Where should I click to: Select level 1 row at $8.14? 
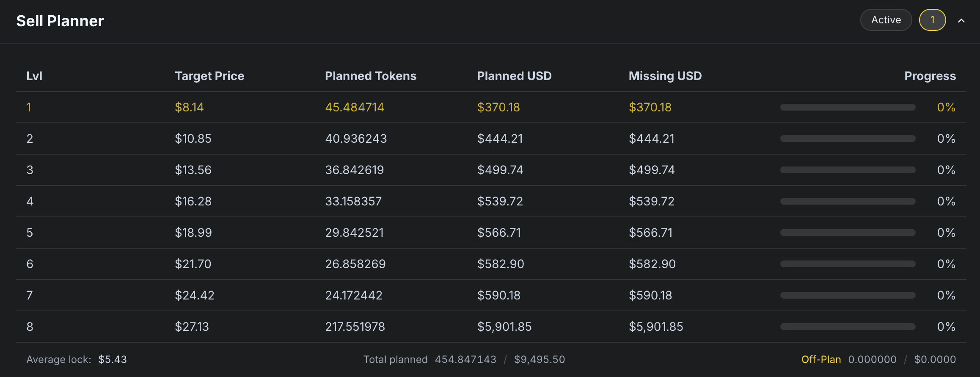coord(189,107)
